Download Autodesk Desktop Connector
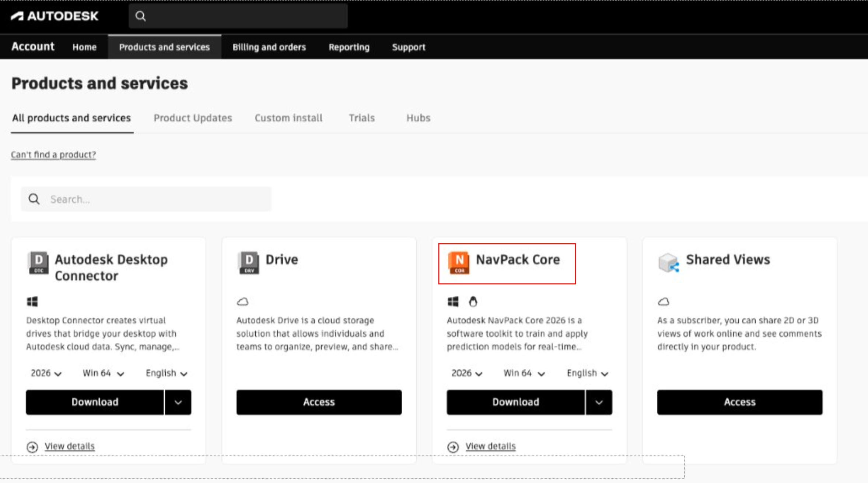The width and height of the screenshot is (868, 483). point(95,402)
